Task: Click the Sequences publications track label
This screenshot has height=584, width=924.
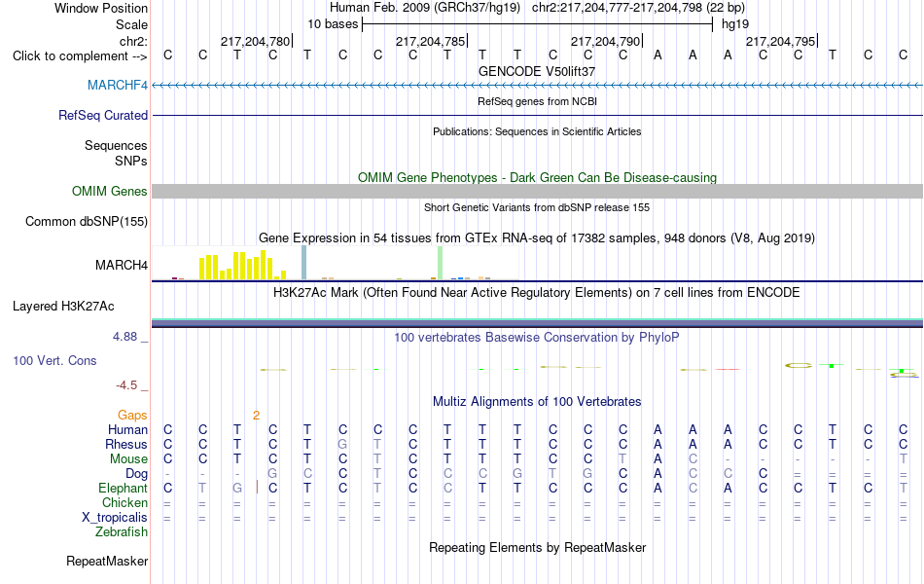Action: coord(116,146)
